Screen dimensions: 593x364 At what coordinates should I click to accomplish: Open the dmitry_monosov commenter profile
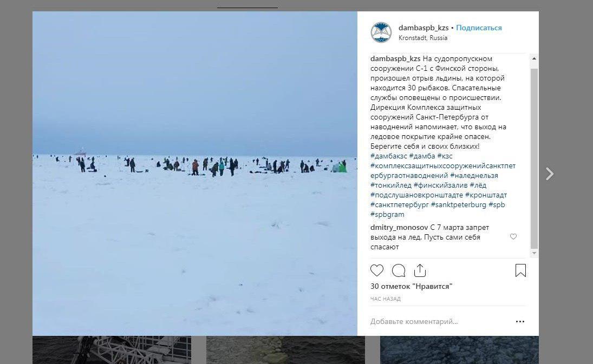[399, 228]
